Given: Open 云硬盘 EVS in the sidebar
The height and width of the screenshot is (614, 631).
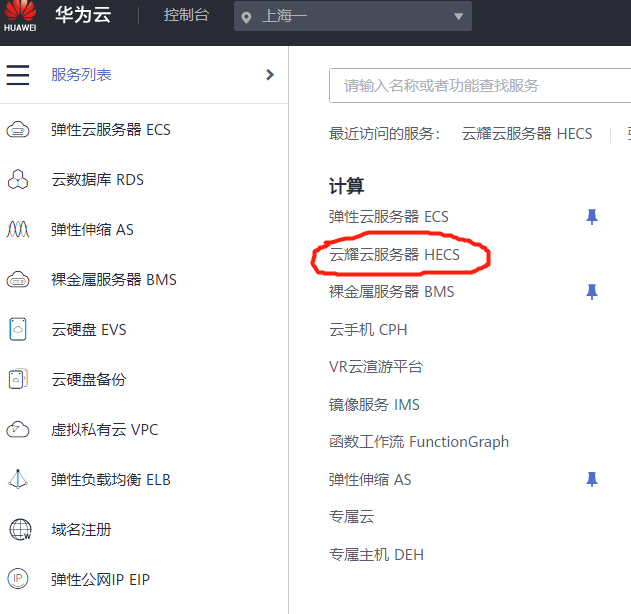Looking at the screenshot, I should point(89,330).
